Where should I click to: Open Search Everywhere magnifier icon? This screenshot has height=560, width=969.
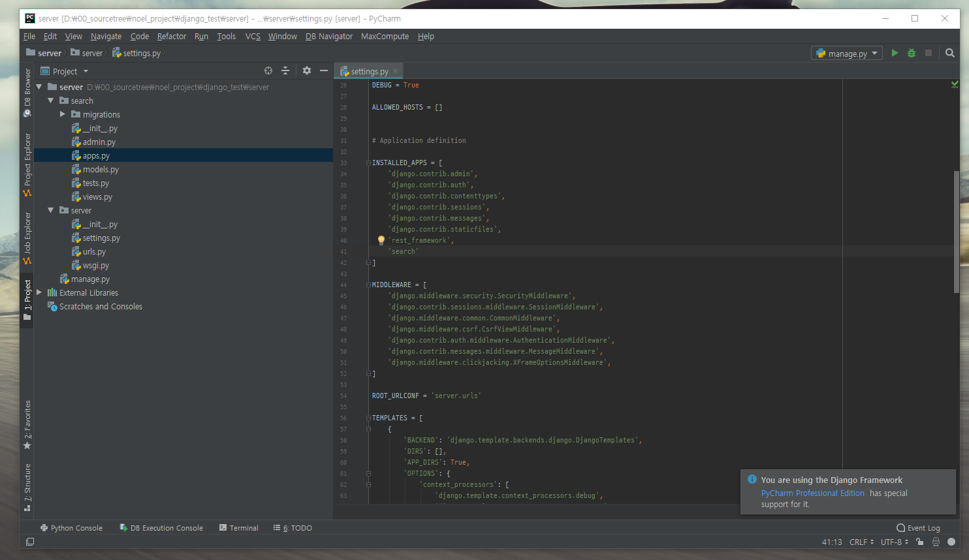point(950,53)
